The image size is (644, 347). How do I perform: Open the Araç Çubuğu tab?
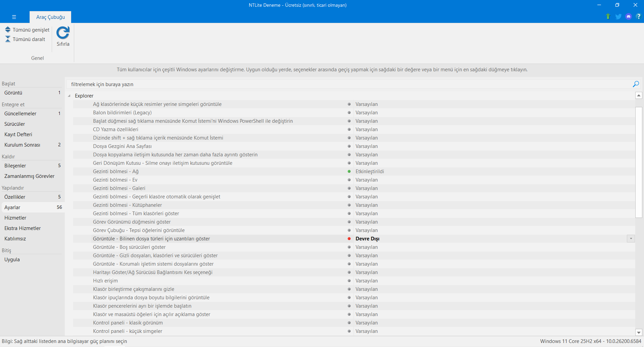click(50, 17)
